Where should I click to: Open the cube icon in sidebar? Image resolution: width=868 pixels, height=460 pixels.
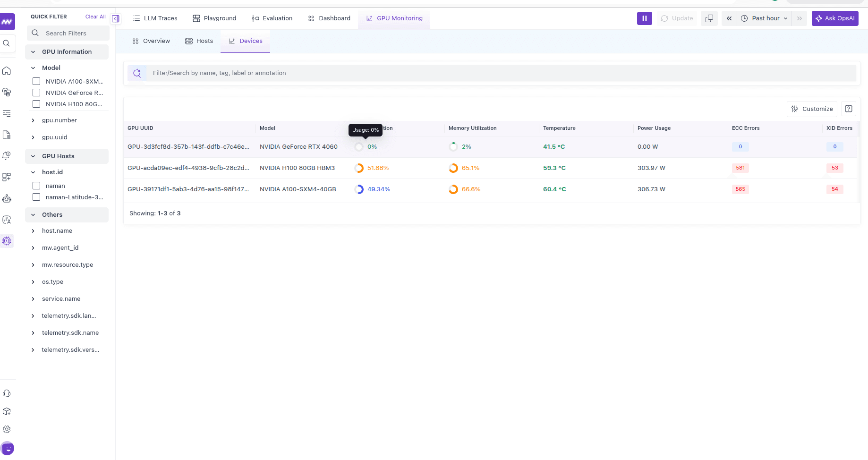(7, 411)
